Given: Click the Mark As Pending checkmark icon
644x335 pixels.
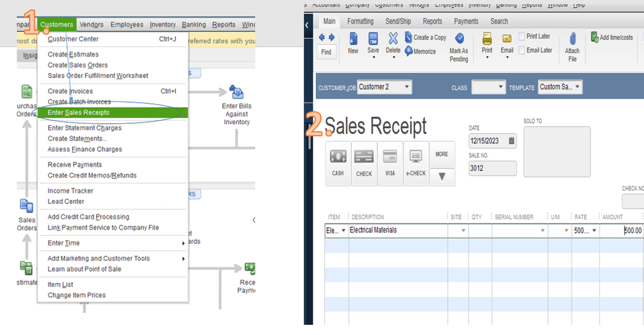Looking at the screenshot, I should [460, 38].
